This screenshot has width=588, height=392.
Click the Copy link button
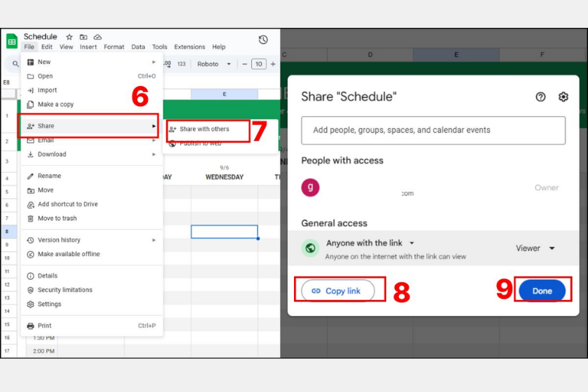click(x=338, y=291)
